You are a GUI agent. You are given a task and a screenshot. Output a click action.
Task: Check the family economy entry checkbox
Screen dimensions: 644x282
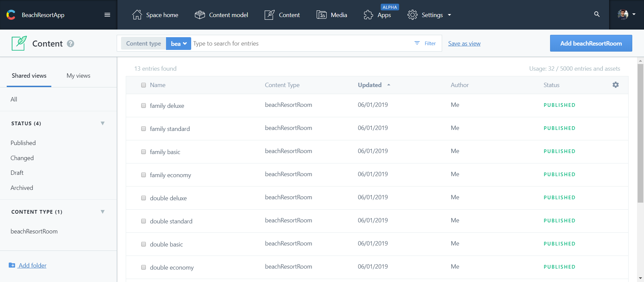coord(144,175)
